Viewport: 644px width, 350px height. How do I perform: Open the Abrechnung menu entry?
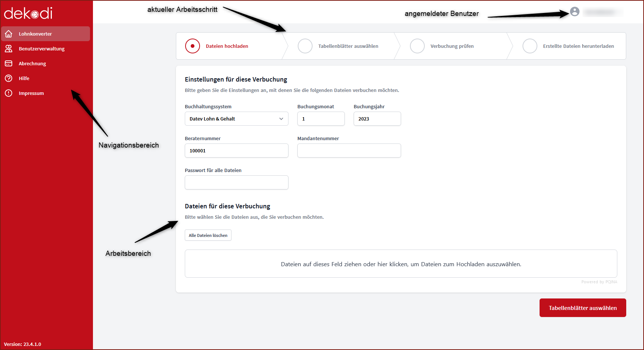(46, 63)
